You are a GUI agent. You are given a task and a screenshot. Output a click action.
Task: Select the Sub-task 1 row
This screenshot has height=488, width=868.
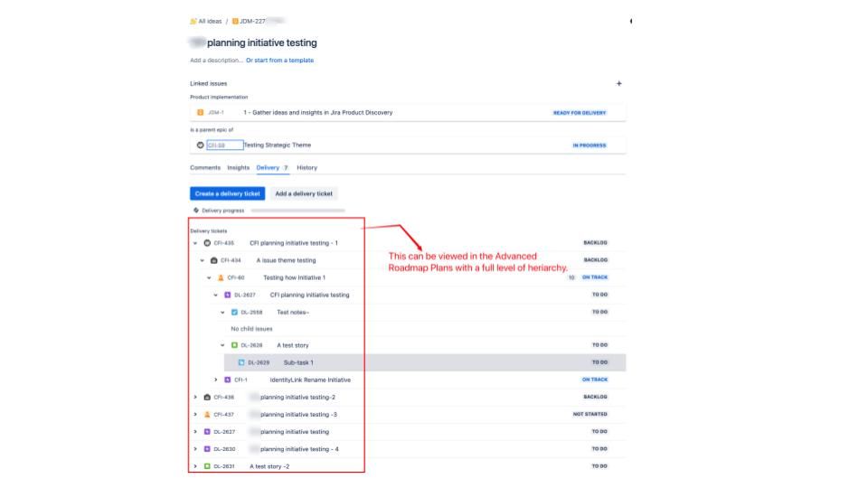[x=425, y=362]
